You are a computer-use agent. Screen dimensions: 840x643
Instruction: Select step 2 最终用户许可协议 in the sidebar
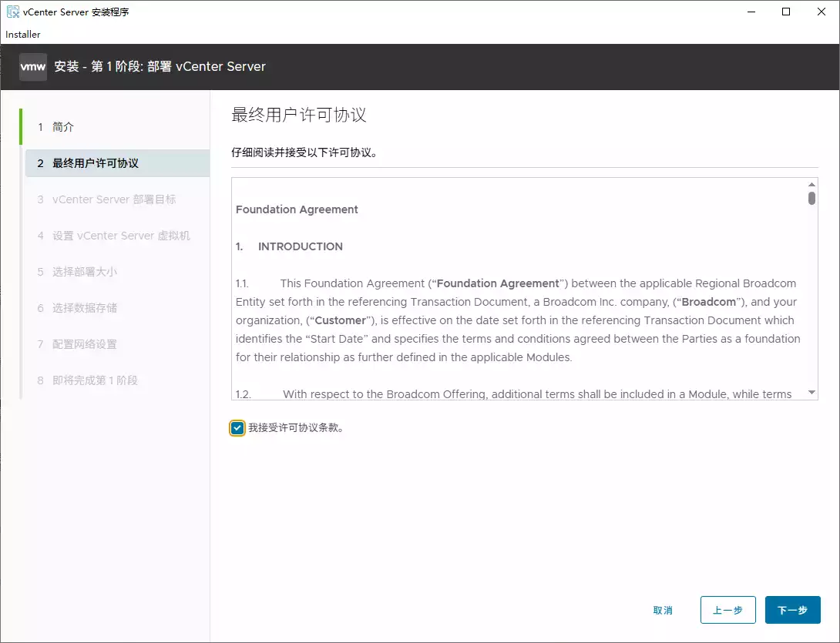click(117, 163)
